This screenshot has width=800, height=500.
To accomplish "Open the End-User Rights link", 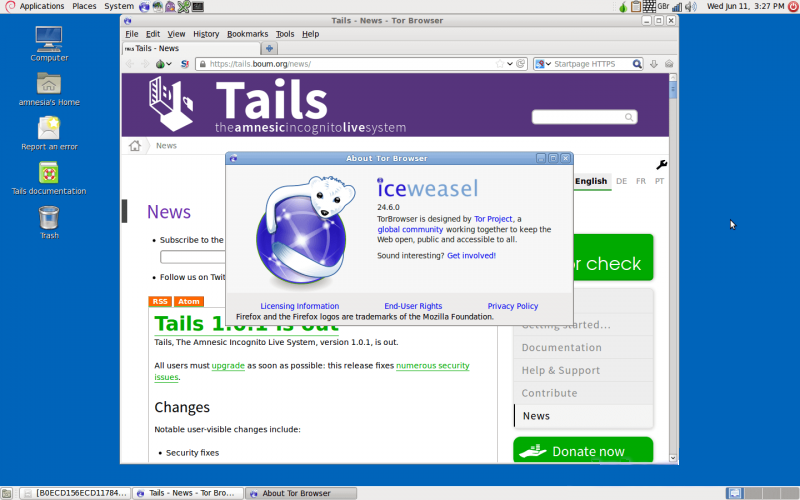I will click(x=413, y=306).
